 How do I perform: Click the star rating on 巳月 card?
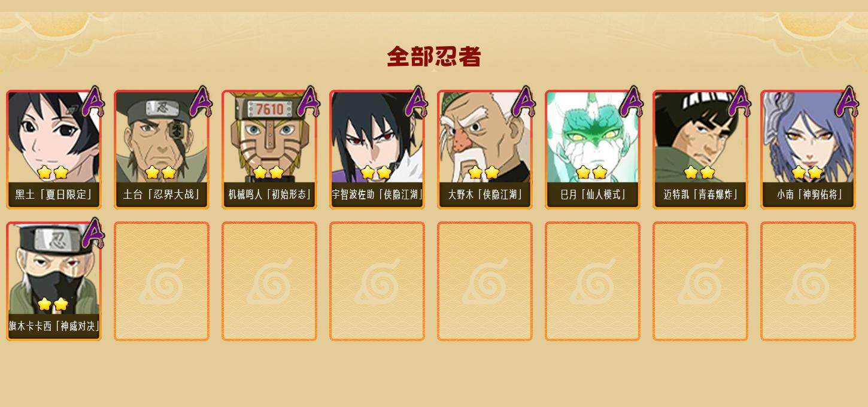pyautogui.click(x=591, y=172)
